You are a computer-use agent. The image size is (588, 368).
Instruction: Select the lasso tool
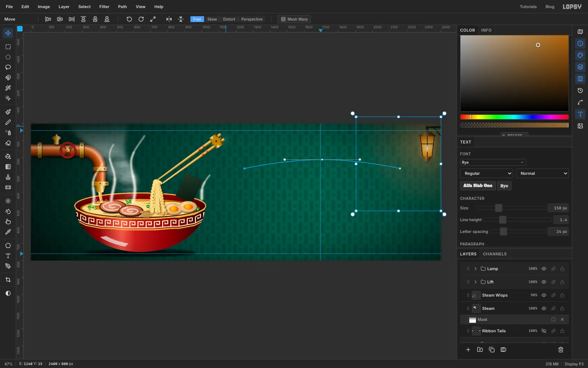click(x=8, y=67)
